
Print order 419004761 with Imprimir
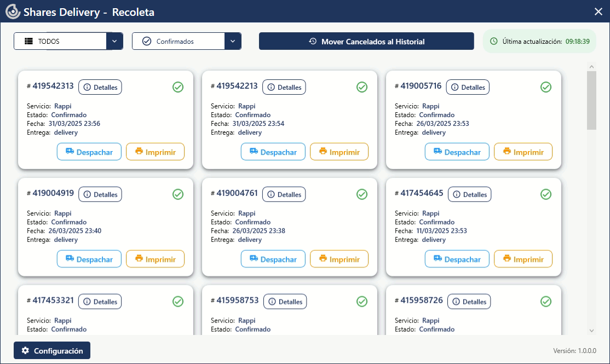tap(339, 259)
